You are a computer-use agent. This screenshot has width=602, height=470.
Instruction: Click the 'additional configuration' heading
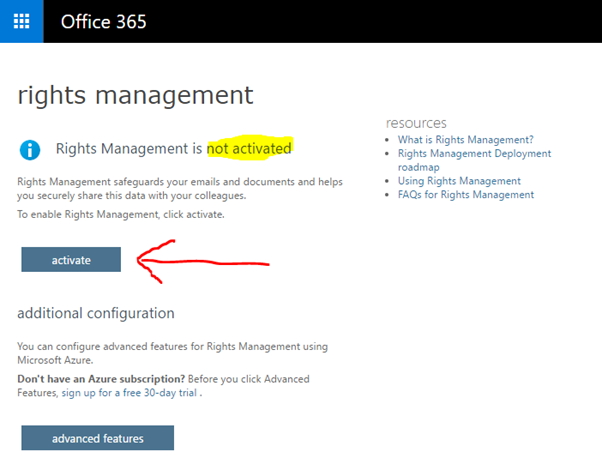pos(96,313)
